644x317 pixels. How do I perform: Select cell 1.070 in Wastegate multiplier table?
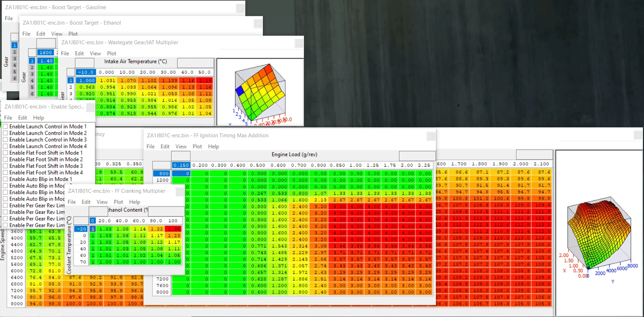click(127, 80)
